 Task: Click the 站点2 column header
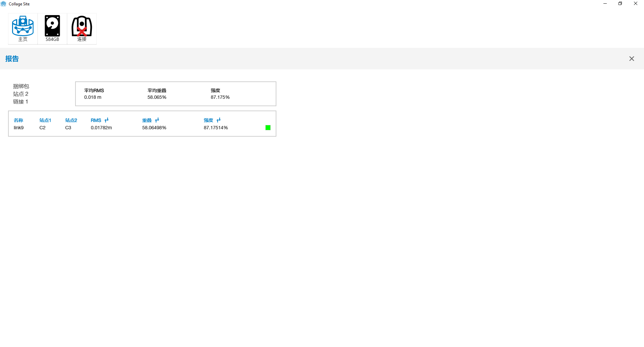pos(71,120)
